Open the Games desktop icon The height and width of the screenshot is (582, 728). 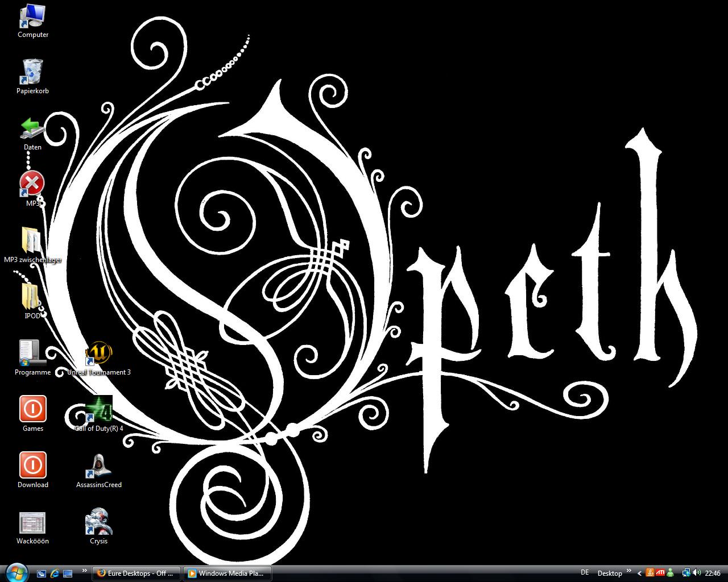click(x=32, y=414)
